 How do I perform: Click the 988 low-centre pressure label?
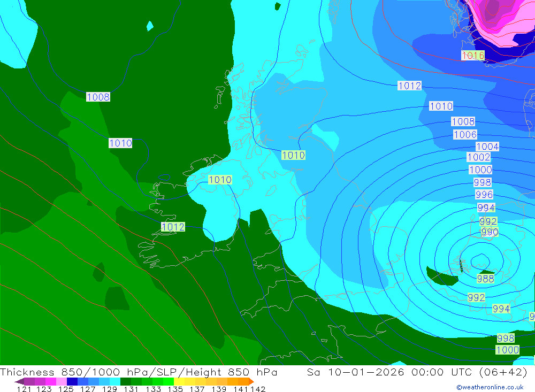point(485,279)
